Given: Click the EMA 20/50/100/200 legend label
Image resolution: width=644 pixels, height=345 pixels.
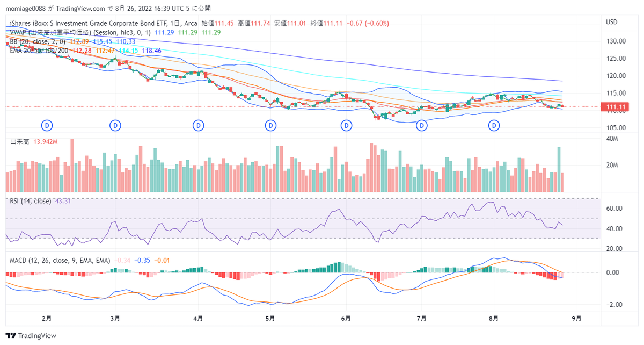Looking at the screenshot, I should (x=39, y=50).
